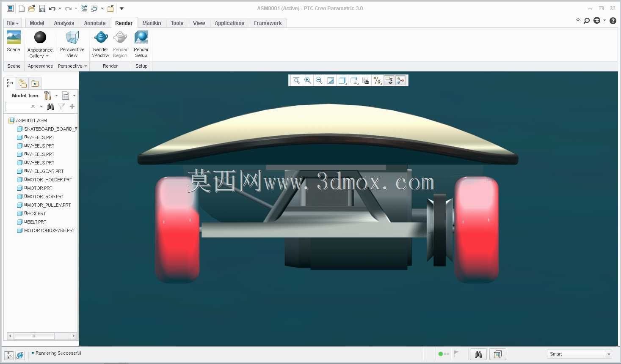This screenshot has height=364, width=621.
Task: Open the Datum Display Filters dropdown
Action: (378, 80)
